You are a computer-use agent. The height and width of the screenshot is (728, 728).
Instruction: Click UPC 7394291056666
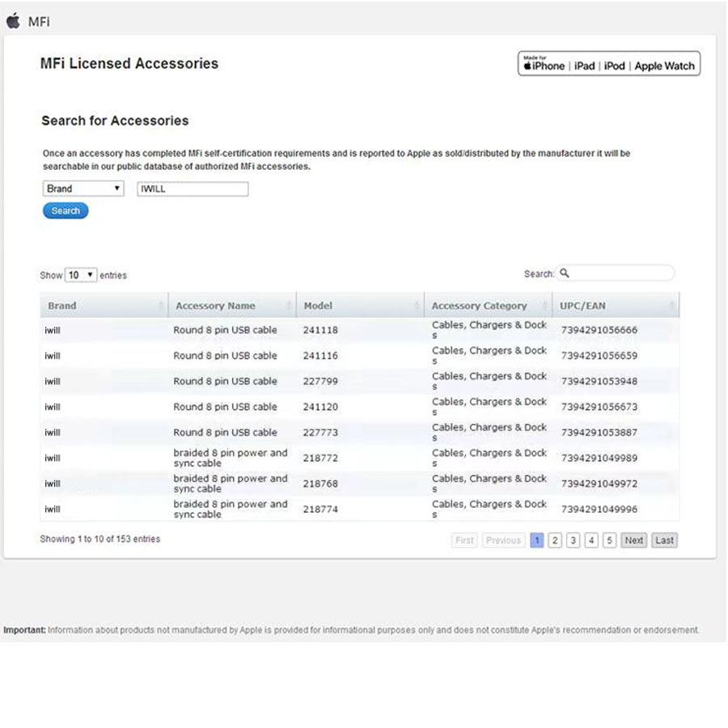click(599, 330)
